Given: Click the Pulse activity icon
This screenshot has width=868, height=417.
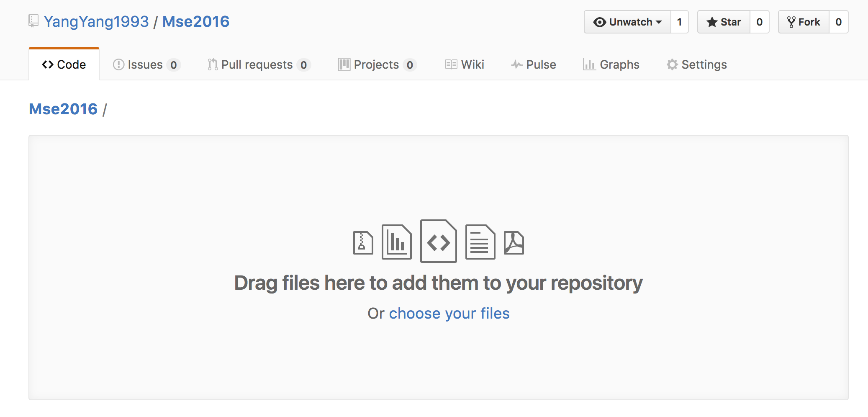Looking at the screenshot, I should click(516, 64).
